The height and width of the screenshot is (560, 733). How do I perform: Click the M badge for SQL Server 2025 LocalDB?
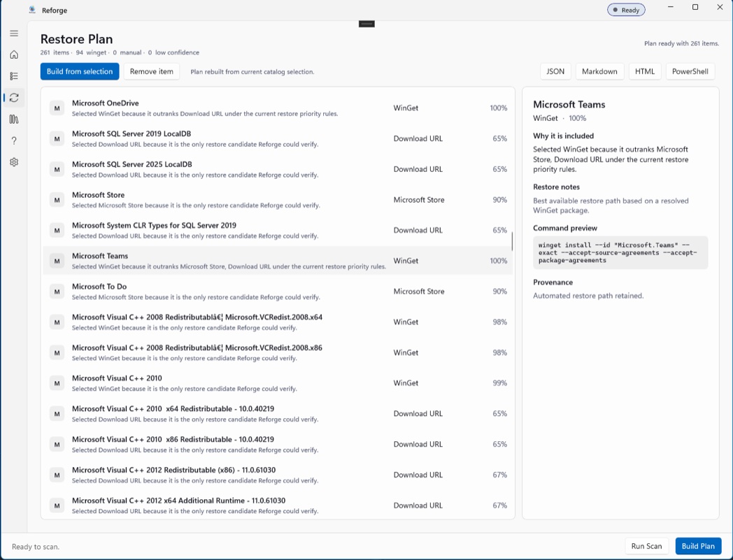tap(57, 169)
